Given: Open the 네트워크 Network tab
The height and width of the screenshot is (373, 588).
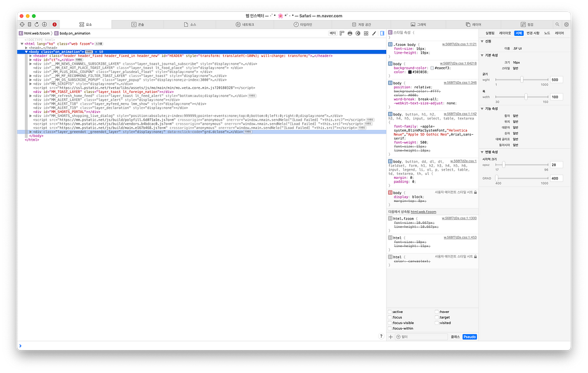Looking at the screenshot, I should pos(245,24).
